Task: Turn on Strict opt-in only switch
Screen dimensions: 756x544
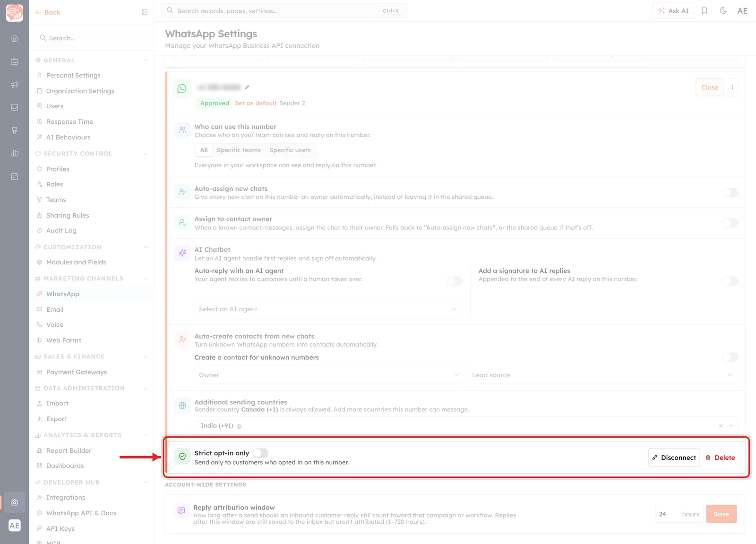Action: 260,453
